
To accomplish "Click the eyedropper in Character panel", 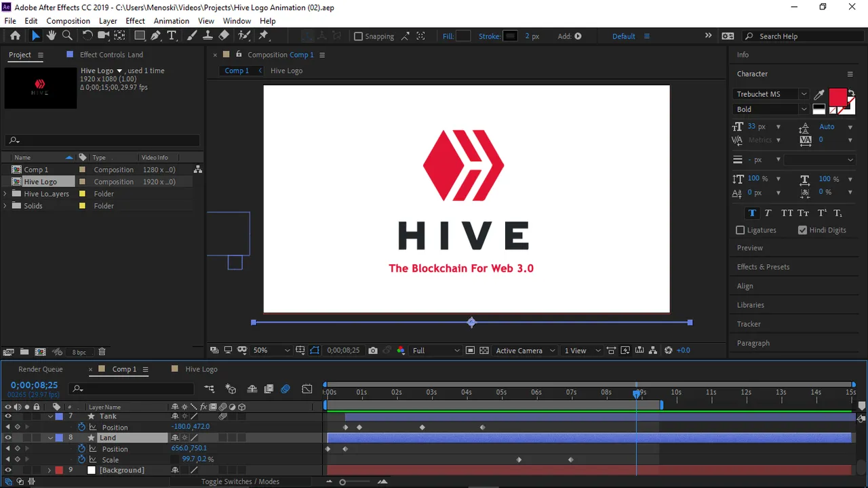I will pos(819,95).
